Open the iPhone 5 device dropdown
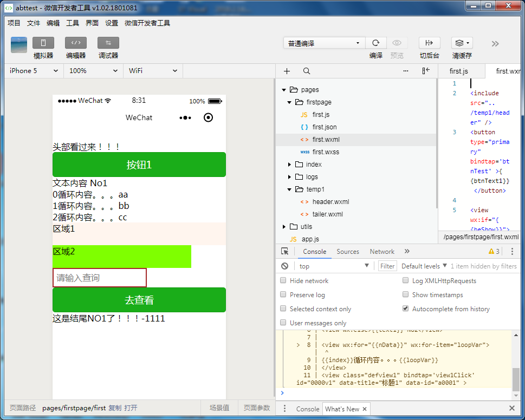Screen dimensions: 525x420 point(34,71)
